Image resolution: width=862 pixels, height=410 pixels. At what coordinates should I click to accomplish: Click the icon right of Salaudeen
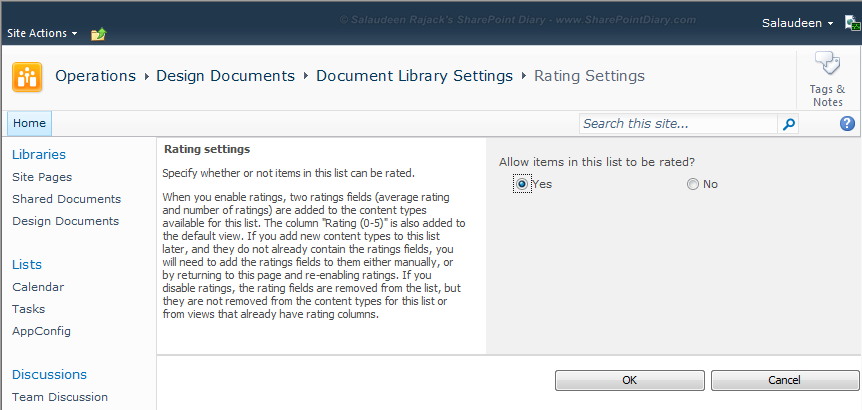click(853, 24)
